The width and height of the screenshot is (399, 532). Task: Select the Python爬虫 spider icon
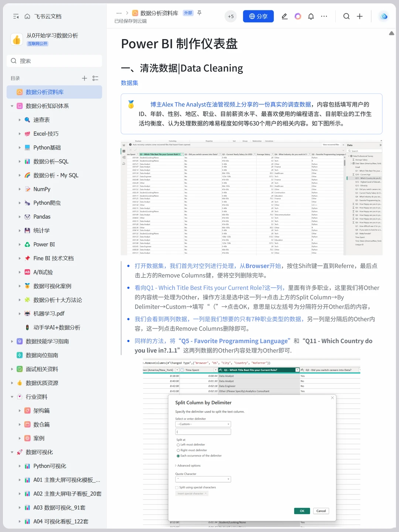27,203
